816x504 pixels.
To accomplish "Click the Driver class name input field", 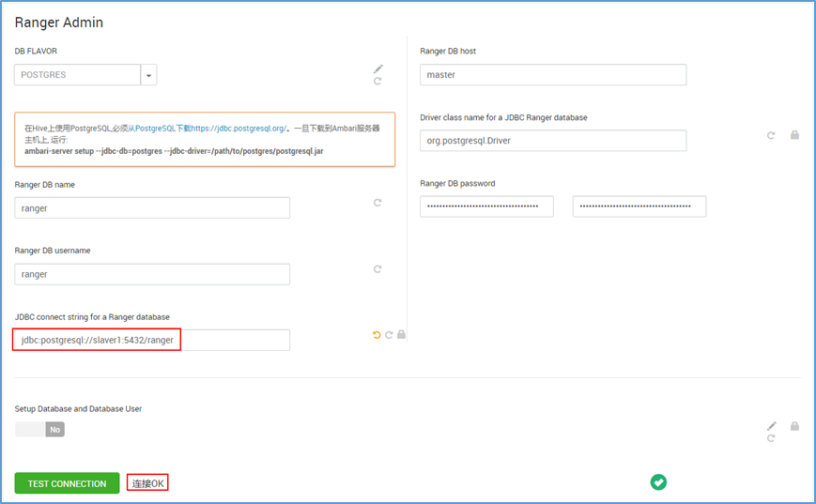I will pyautogui.click(x=553, y=141).
